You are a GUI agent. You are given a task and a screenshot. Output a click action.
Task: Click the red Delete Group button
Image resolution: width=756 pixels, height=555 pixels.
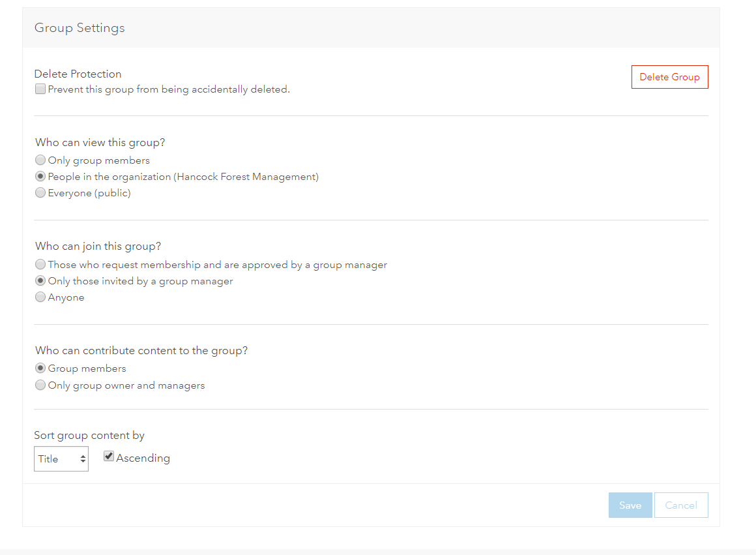coord(669,77)
